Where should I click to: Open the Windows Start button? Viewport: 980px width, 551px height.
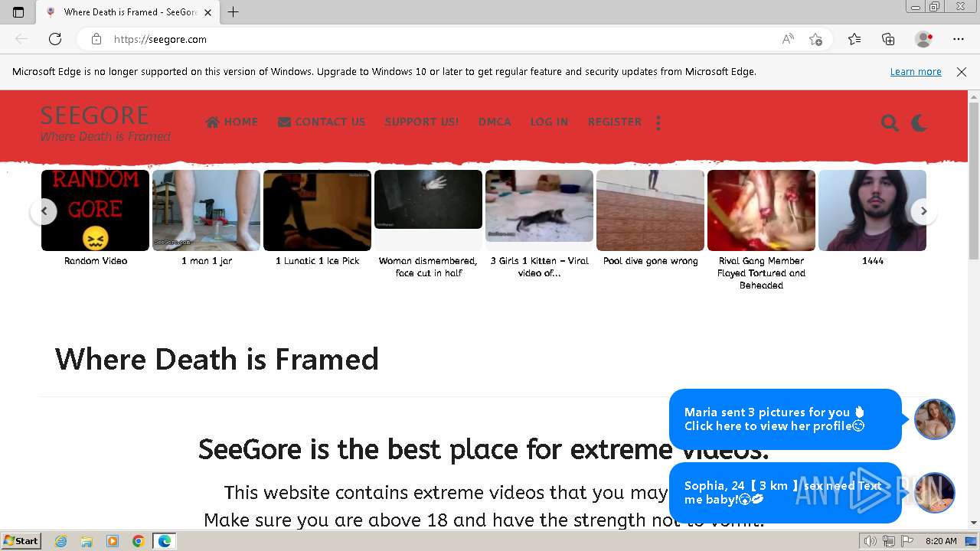pyautogui.click(x=21, y=541)
